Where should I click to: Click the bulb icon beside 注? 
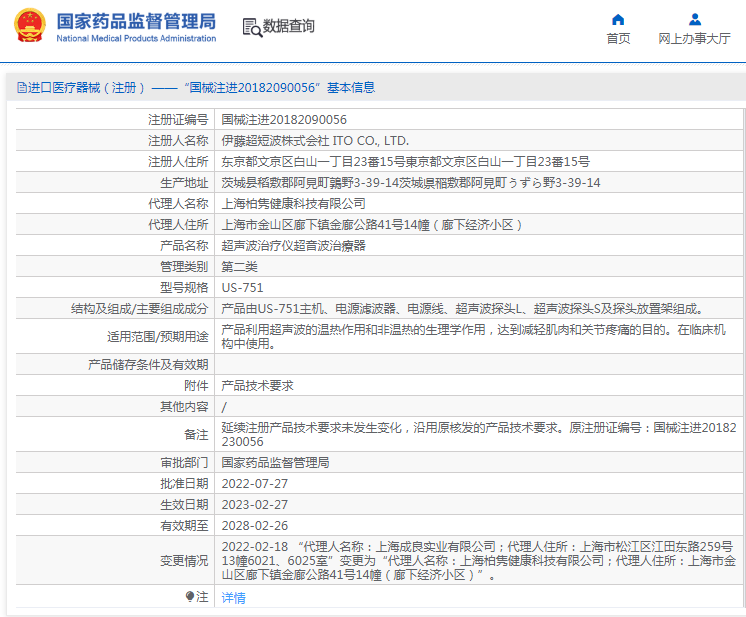coord(190,597)
